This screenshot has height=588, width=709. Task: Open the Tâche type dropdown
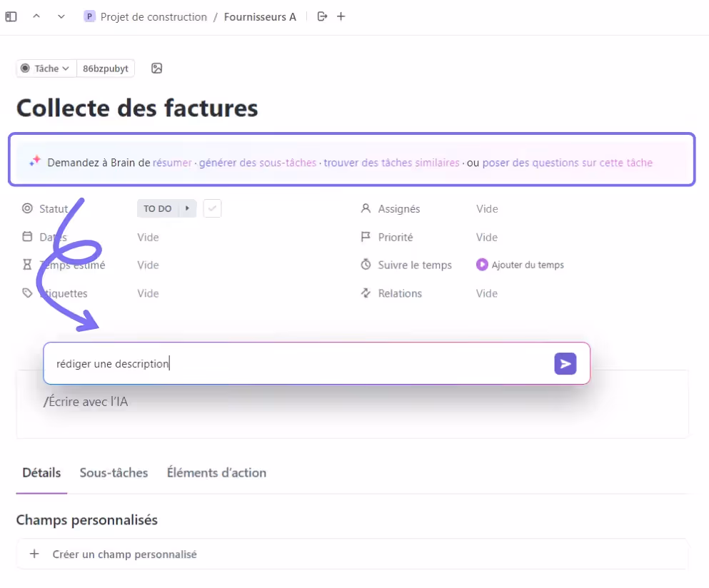(x=46, y=69)
